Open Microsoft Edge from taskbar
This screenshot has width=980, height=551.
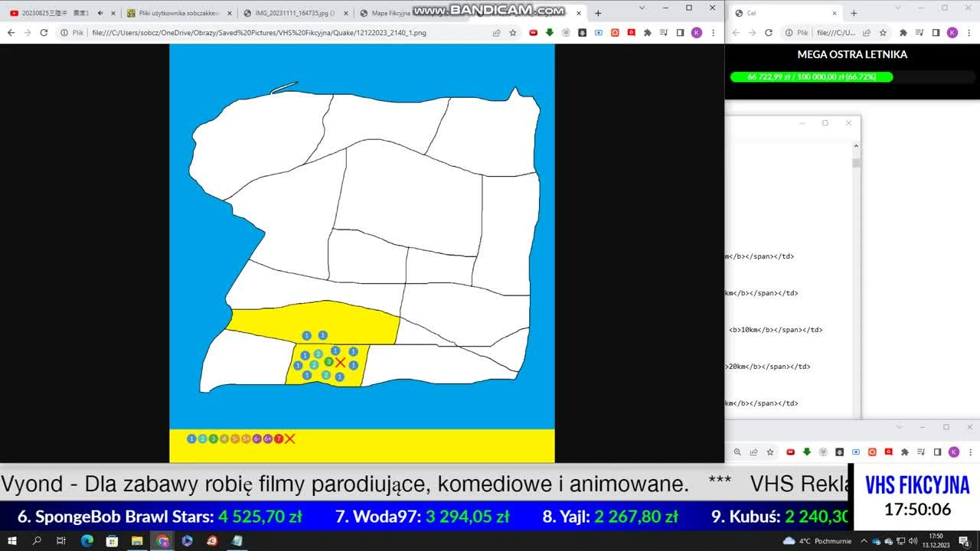[x=87, y=541]
